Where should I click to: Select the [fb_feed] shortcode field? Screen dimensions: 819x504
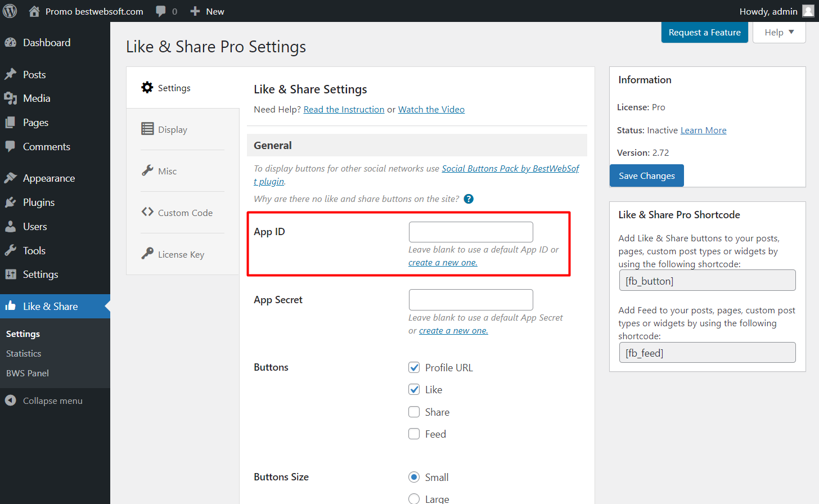click(708, 352)
